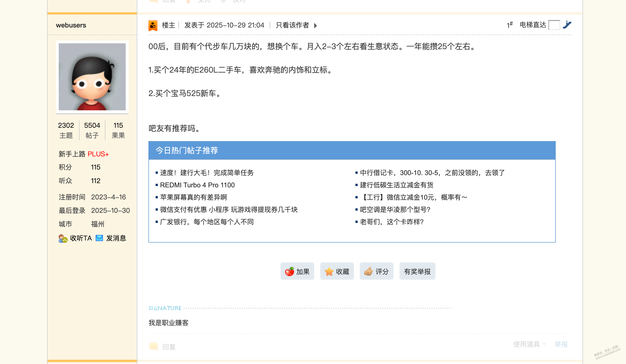This screenshot has width=626, height=364.
Task: Click the thumbs-up 评分 button
Action: pyautogui.click(x=376, y=271)
